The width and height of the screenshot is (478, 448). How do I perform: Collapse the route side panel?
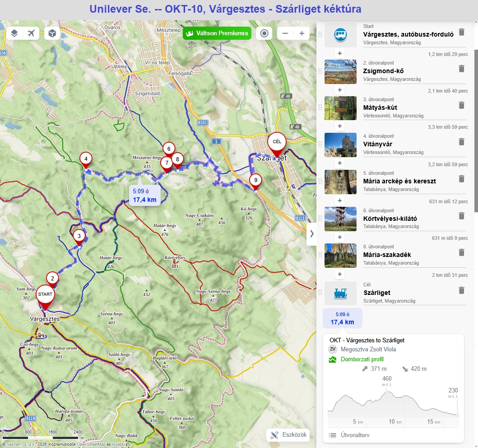click(311, 233)
